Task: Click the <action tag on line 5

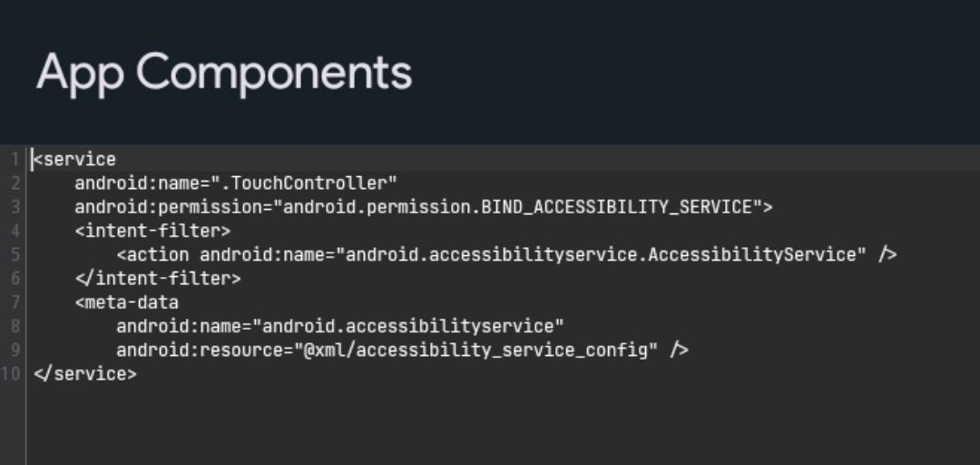Action: (152, 255)
